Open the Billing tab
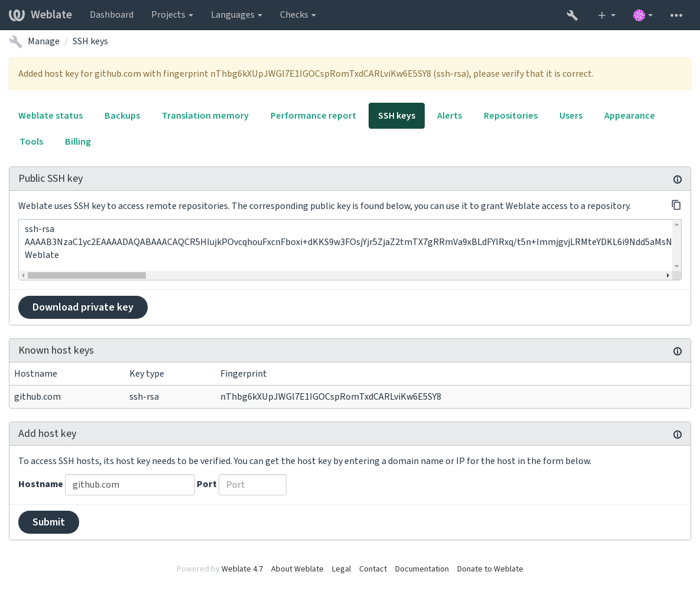Viewport: 700px width, 591px height. pos(77,141)
